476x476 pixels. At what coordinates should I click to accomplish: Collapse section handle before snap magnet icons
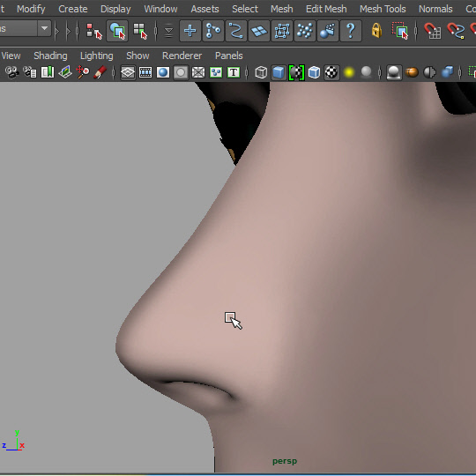click(x=416, y=31)
